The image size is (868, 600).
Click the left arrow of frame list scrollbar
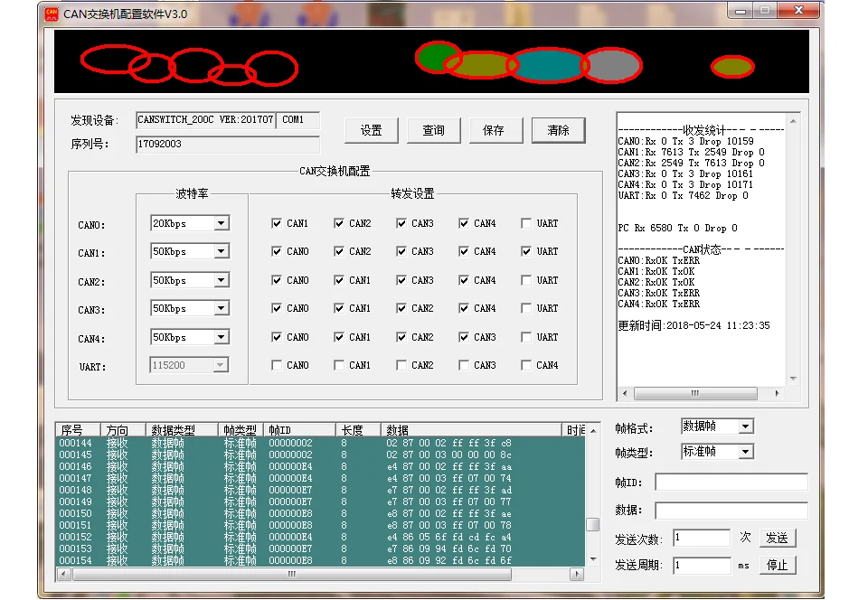[x=63, y=574]
